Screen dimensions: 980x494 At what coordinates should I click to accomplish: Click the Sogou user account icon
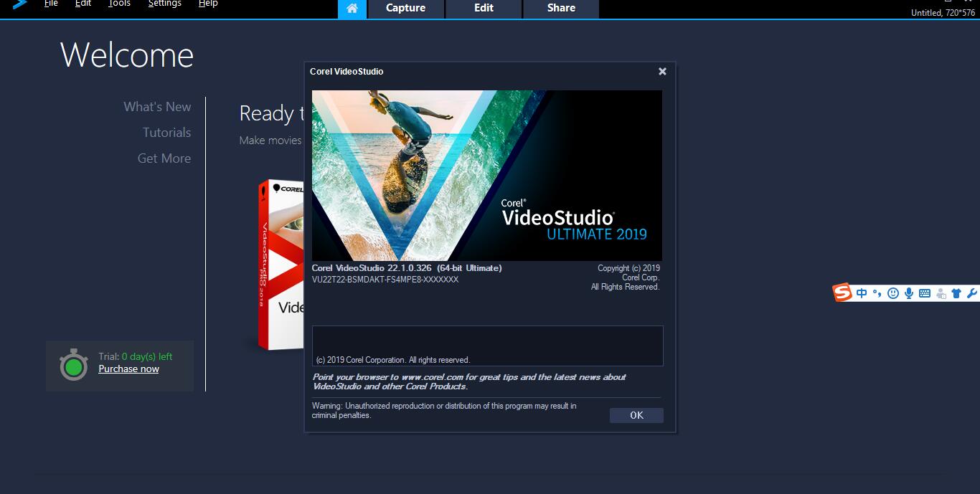click(x=941, y=293)
